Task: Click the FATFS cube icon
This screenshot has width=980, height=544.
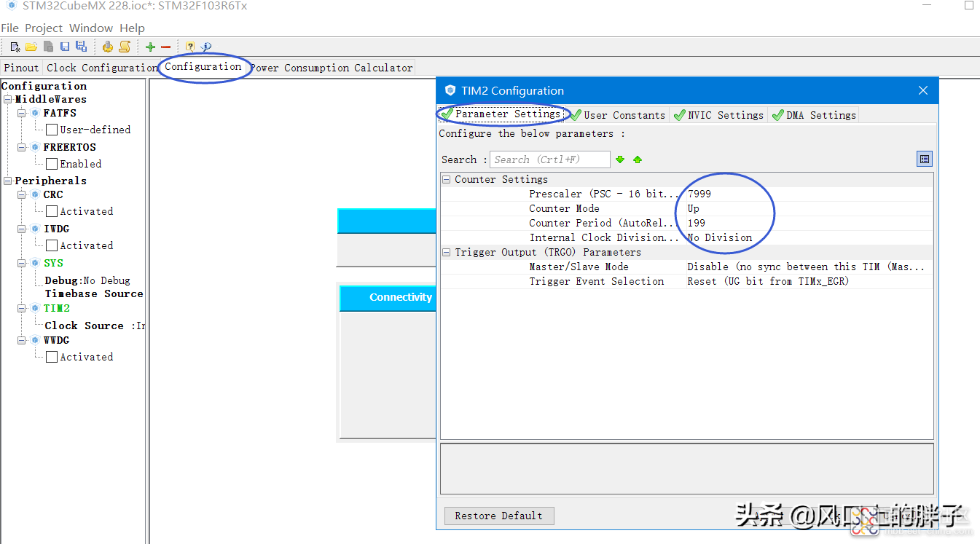Action: pos(35,113)
